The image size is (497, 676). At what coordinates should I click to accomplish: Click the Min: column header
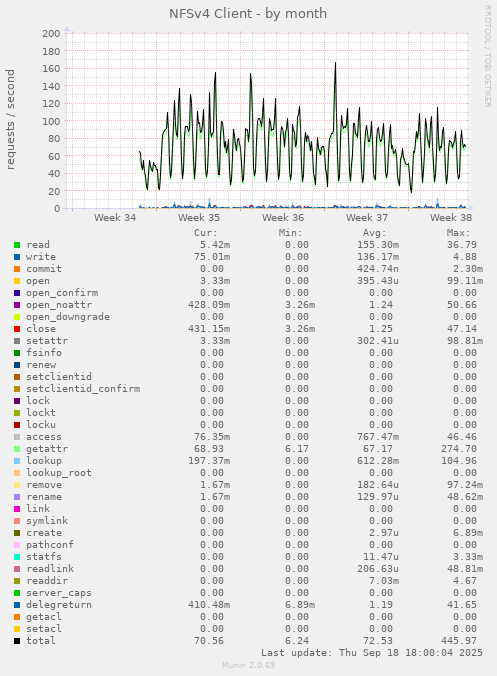click(290, 233)
